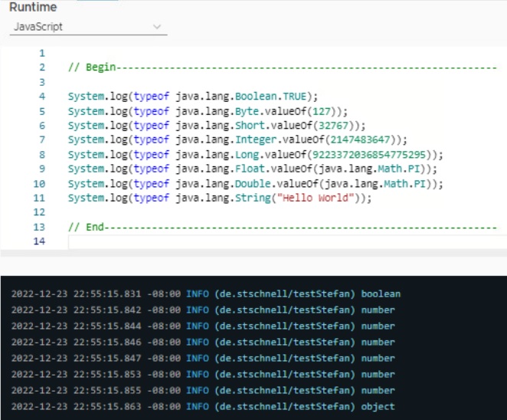
Task: Click code line with Float.valueOf(java.lang.Math.PI)
Action: [x=253, y=169]
